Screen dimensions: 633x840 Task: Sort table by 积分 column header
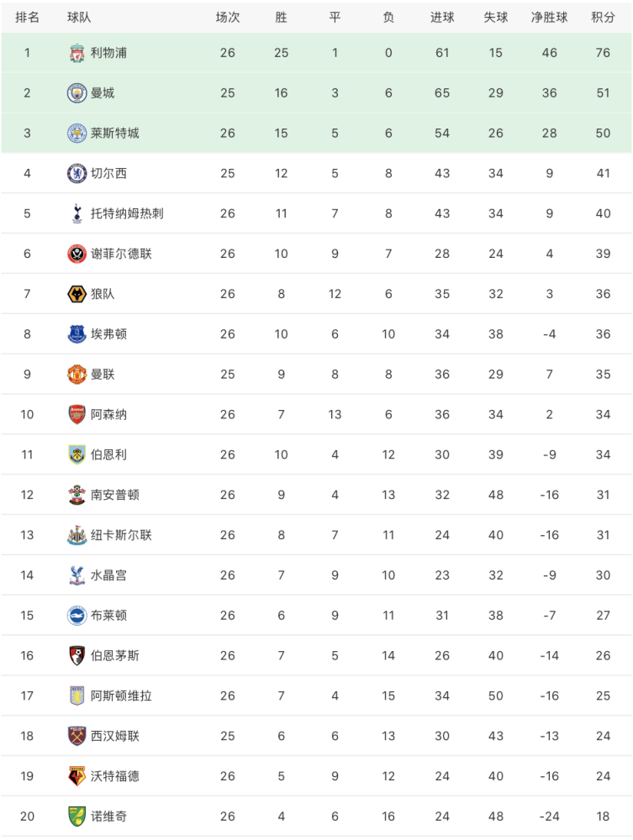(603, 17)
